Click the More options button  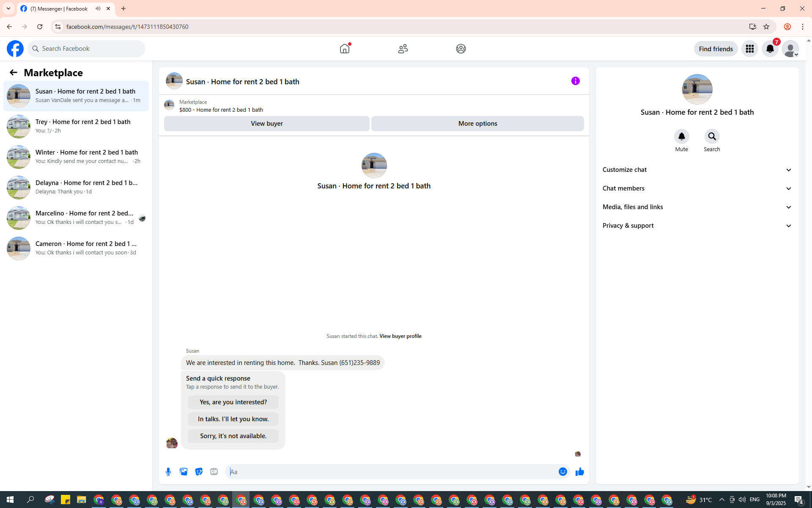point(477,124)
